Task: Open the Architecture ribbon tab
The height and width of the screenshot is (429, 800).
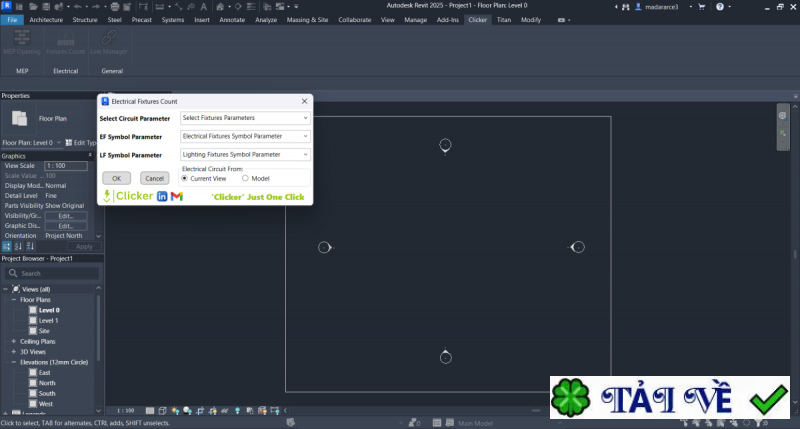Action: [46, 19]
